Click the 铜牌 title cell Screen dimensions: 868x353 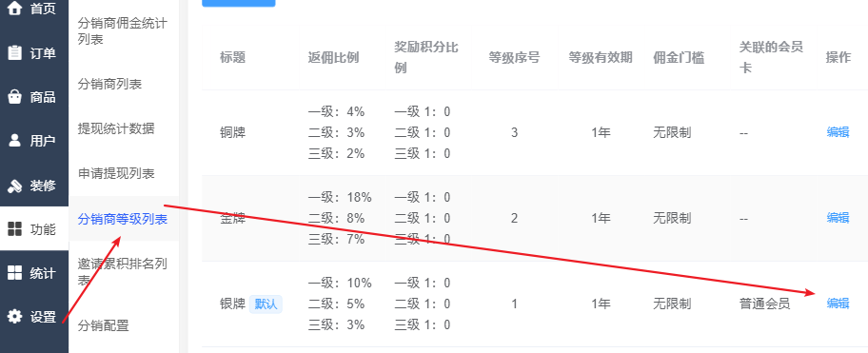232,133
